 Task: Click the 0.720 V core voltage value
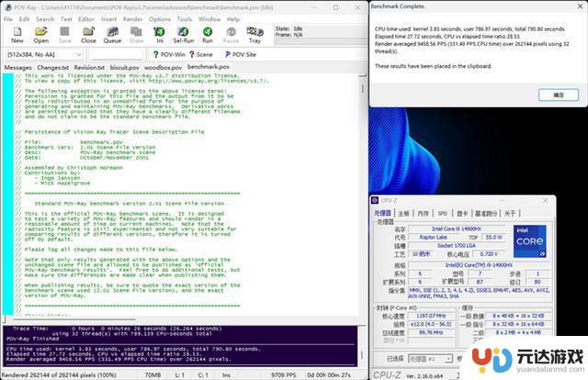489,254
